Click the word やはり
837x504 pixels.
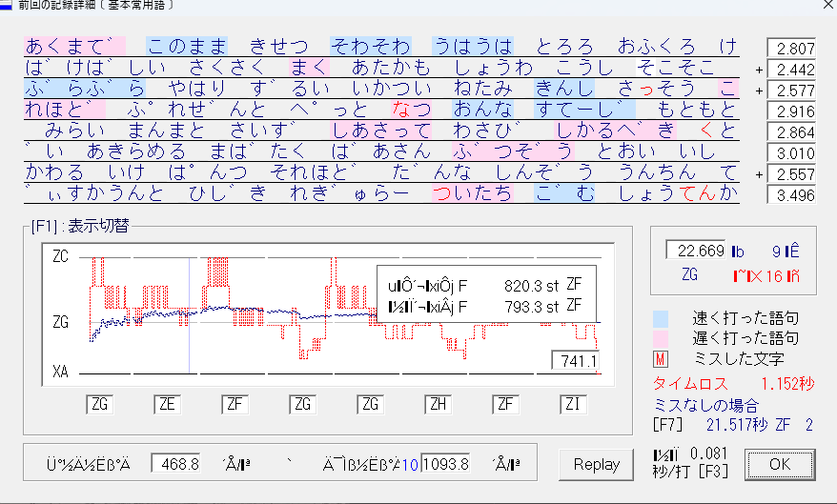pyautogui.click(x=197, y=88)
